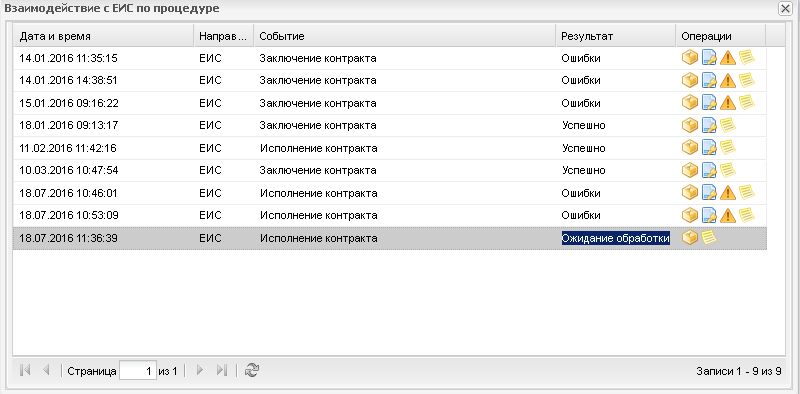
Task: Open the document-edit icon in the 15.01.2016 09:16:22 row
Action: (x=709, y=103)
